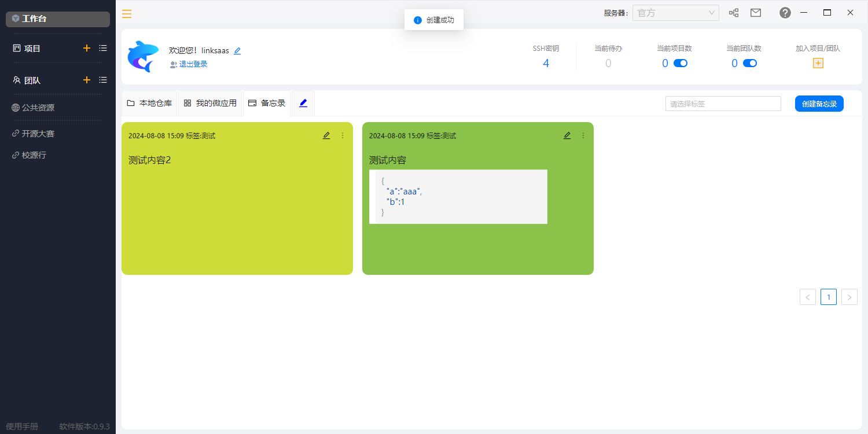The width and height of the screenshot is (868, 434).
Task: Add a new project with the plus icon
Action: pos(87,48)
